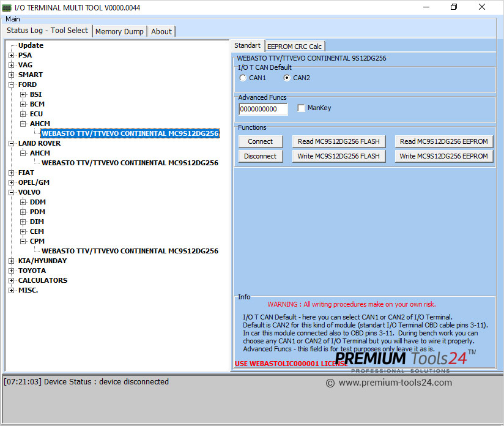Select the VOLVO label in the tree
The width and height of the screenshot is (504, 426).
coord(29,192)
